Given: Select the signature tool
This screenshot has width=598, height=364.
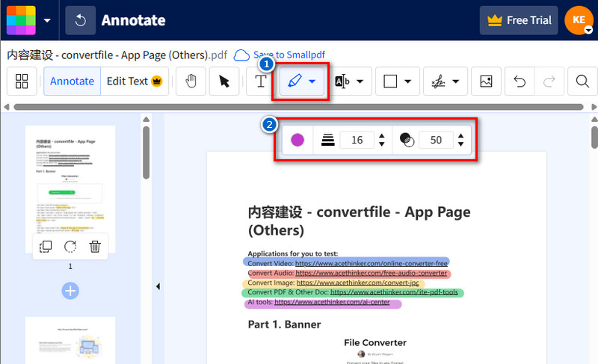Looking at the screenshot, I should pyautogui.click(x=438, y=81).
